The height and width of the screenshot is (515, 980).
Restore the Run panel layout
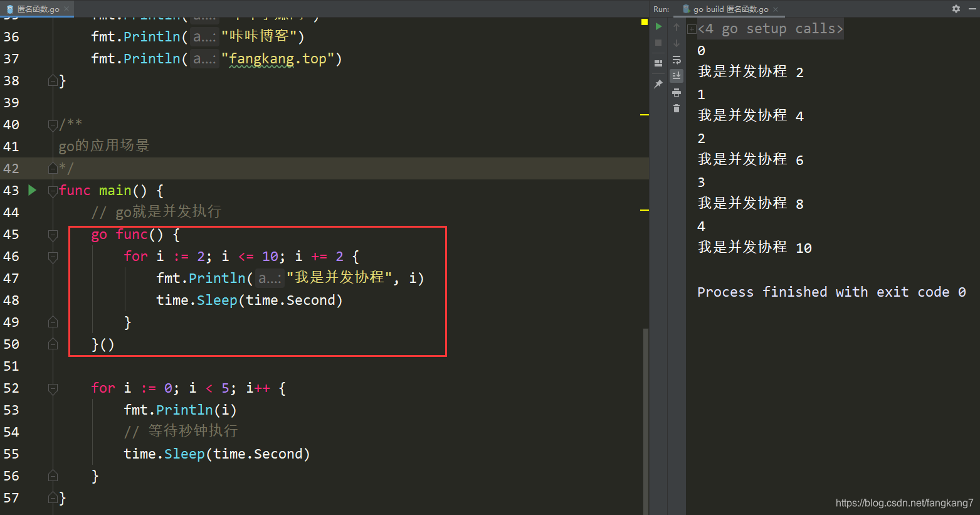pyautogui.click(x=658, y=63)
